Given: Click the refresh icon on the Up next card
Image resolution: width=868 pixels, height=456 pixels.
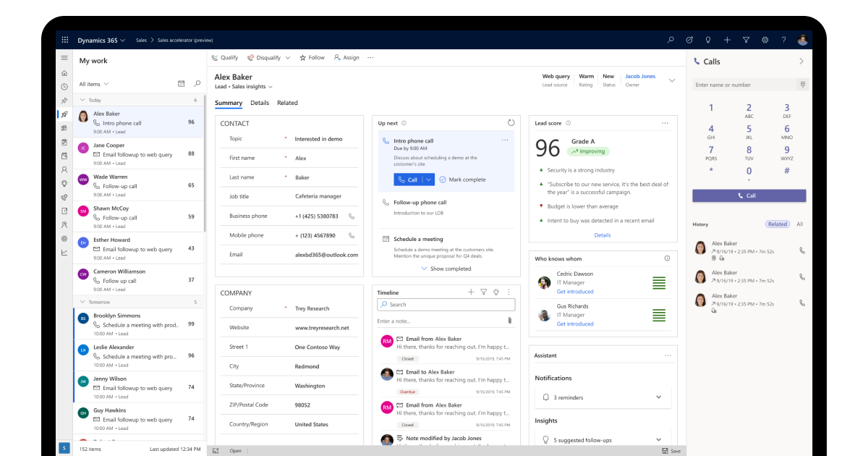Looking at the screenshot, I should point(512,123).
